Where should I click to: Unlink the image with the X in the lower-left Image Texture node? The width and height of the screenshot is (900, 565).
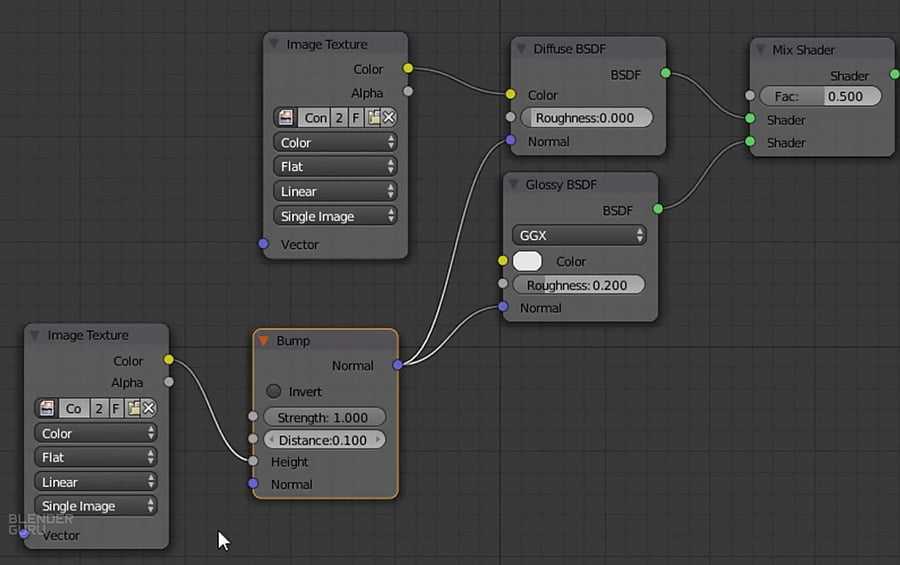(x=149, y=408)
